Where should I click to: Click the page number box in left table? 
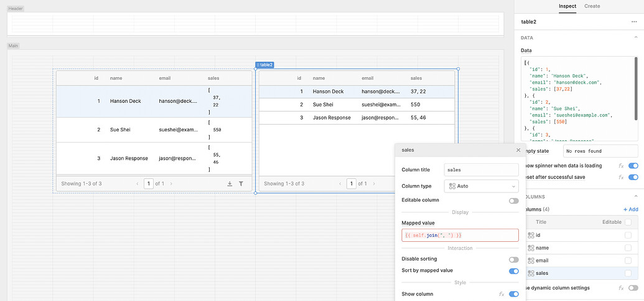point(149,184)
